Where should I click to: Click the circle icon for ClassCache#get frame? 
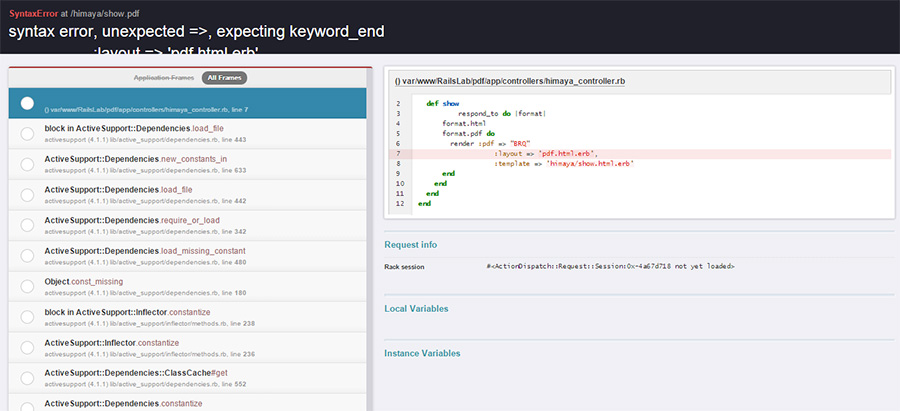click(x=27, y=377)
